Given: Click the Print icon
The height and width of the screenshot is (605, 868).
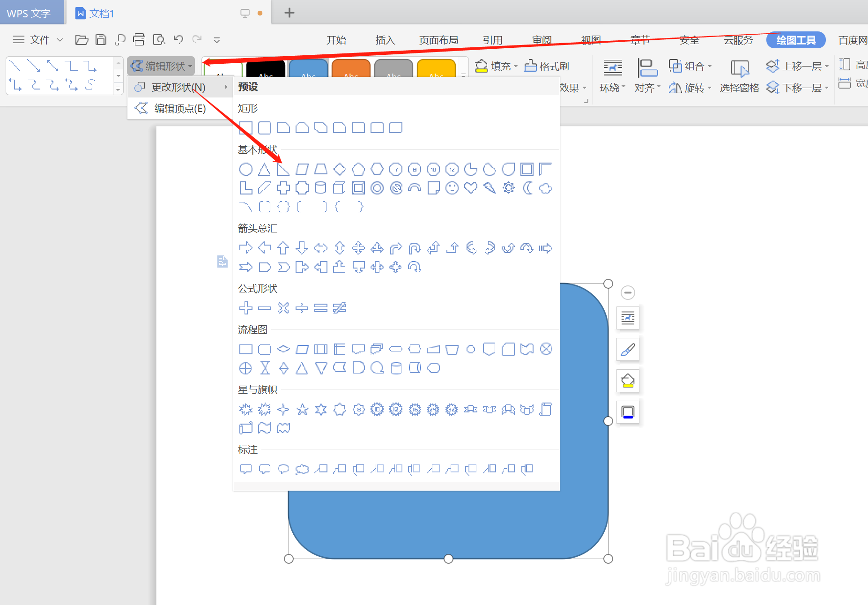Looking at the screenshot, I should (x=139, y=40).
